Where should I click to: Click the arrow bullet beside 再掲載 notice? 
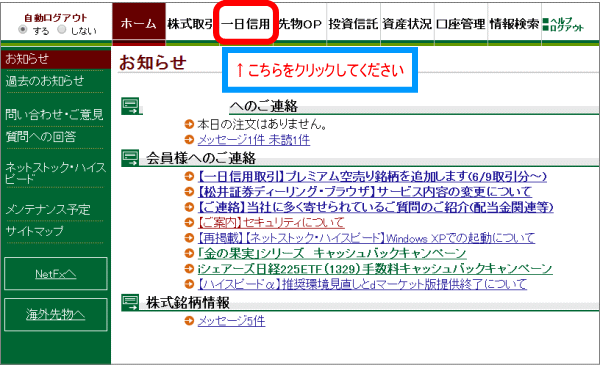click(189, 238)
